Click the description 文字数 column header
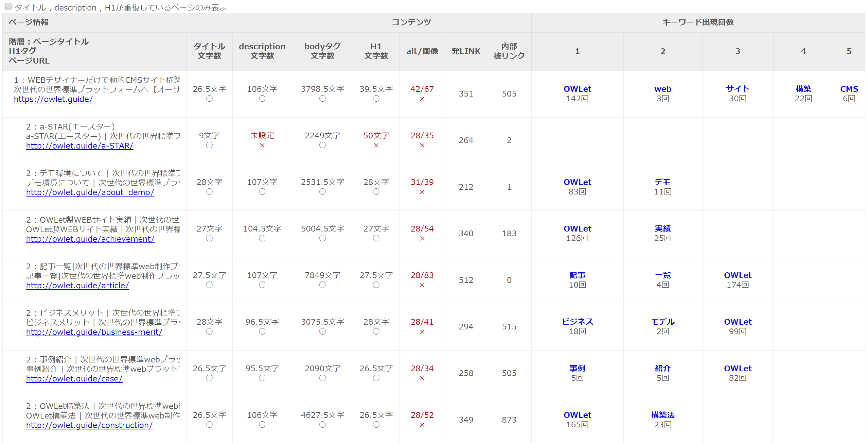The width and height of the screenshot is (868, 443). point(262,51)
